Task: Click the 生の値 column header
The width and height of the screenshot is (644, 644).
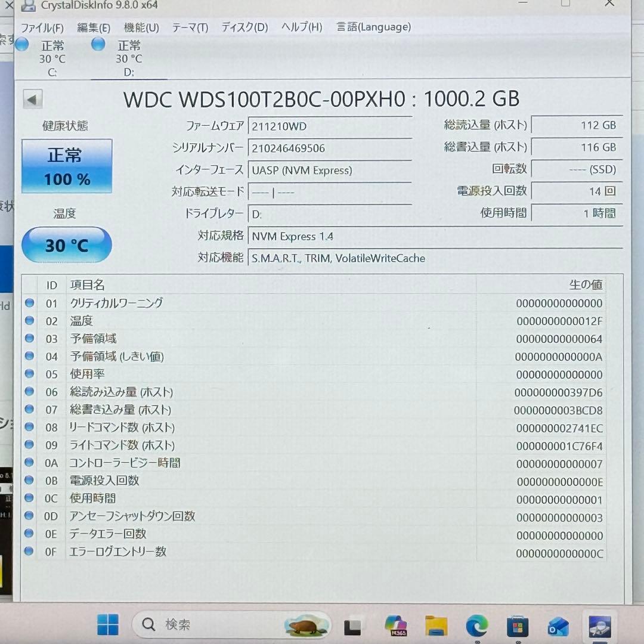Action: tap(541, 284)
